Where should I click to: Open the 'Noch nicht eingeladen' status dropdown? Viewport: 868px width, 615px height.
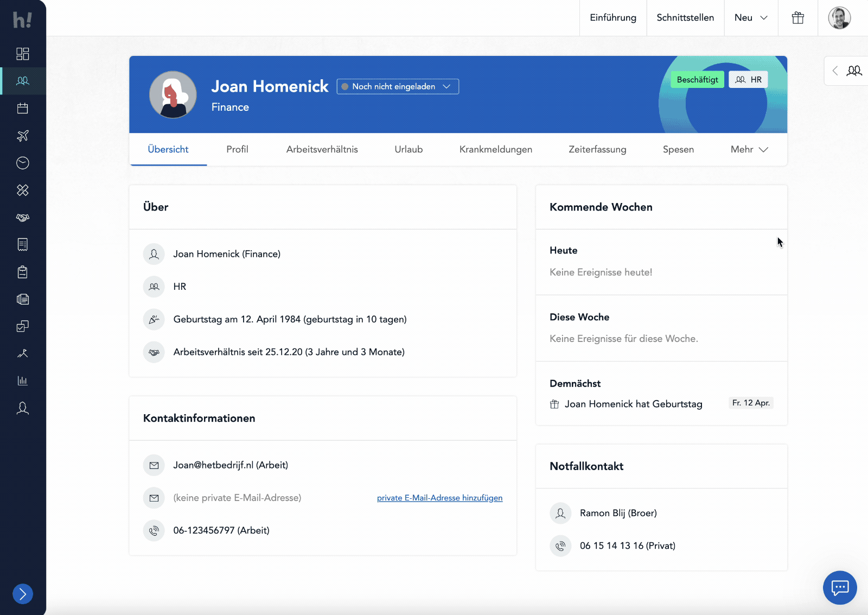click(398, 87)
